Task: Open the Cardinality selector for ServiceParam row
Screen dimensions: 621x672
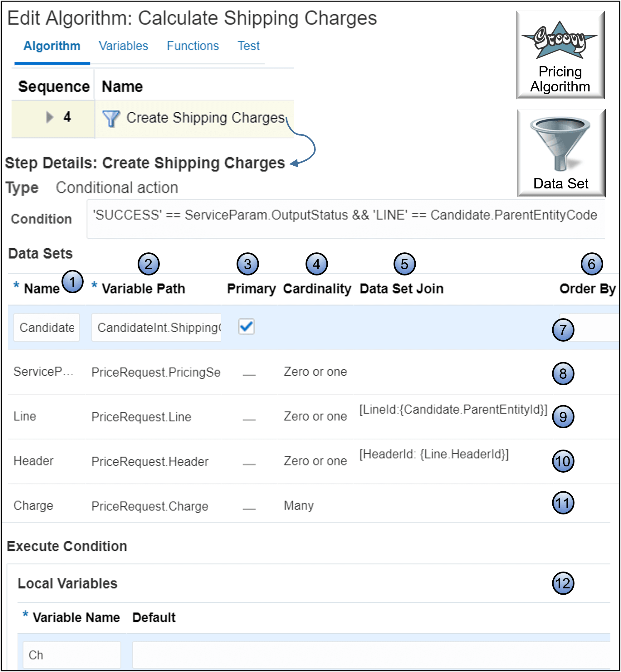Action: (x=315, y=372)
